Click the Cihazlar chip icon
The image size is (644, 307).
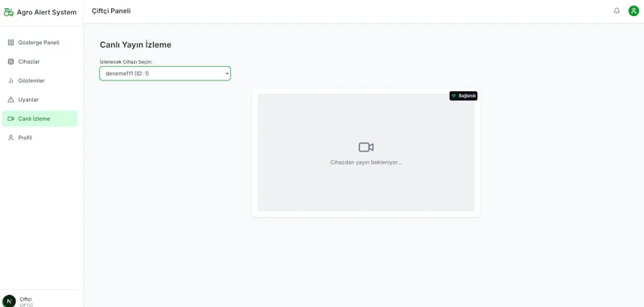[11, 62]
